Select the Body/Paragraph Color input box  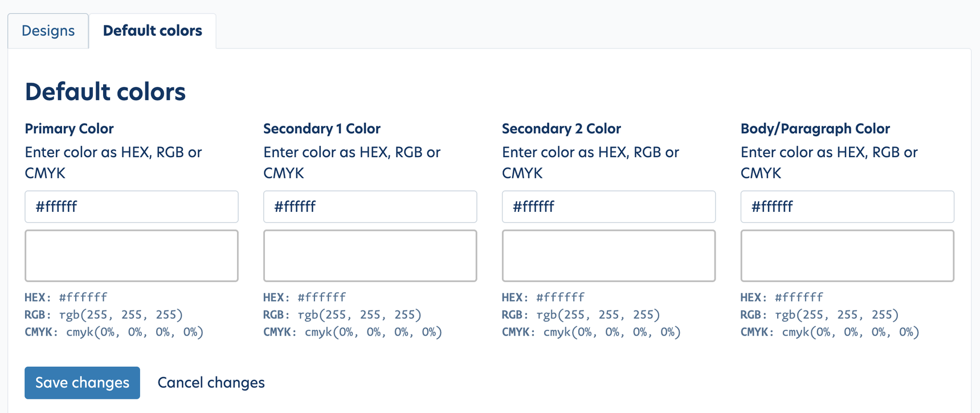(847, 207)
